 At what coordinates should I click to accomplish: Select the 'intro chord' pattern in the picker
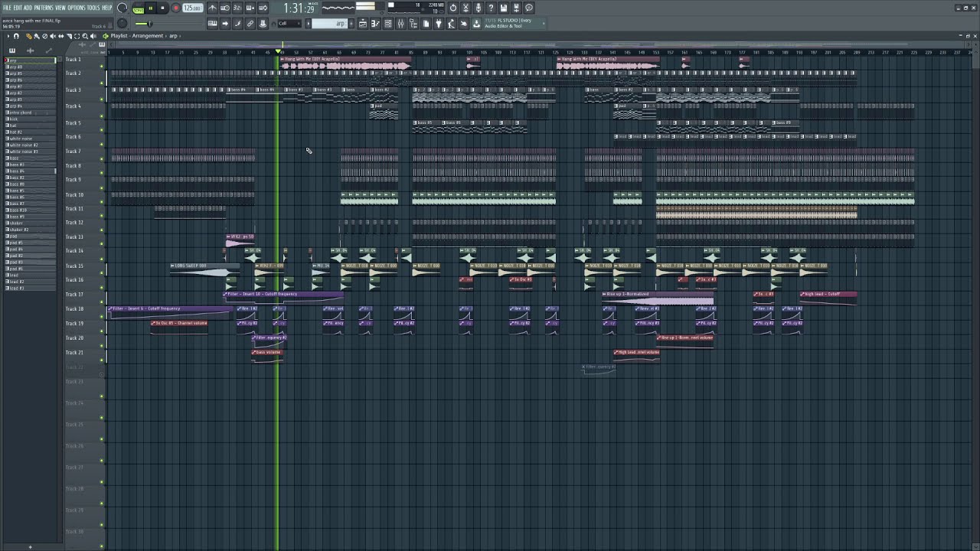point(31,112)
